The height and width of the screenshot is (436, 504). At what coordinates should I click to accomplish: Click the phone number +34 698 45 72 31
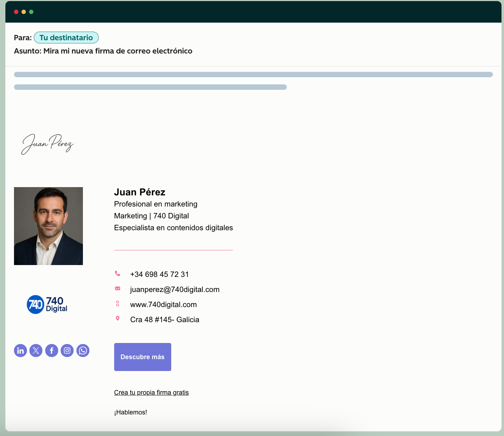point(159,274)
